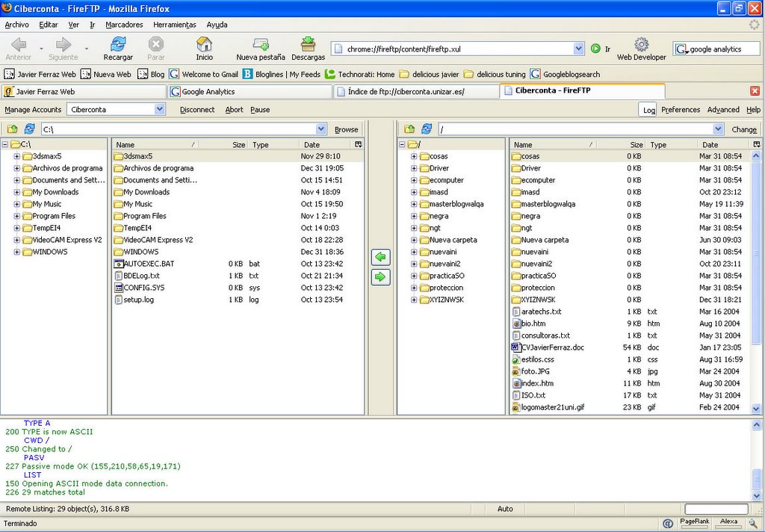The height and width of the screenshot is (532, 765).
Task: Open the local path C:\ dropdown
Action: (x=320, y=129)
